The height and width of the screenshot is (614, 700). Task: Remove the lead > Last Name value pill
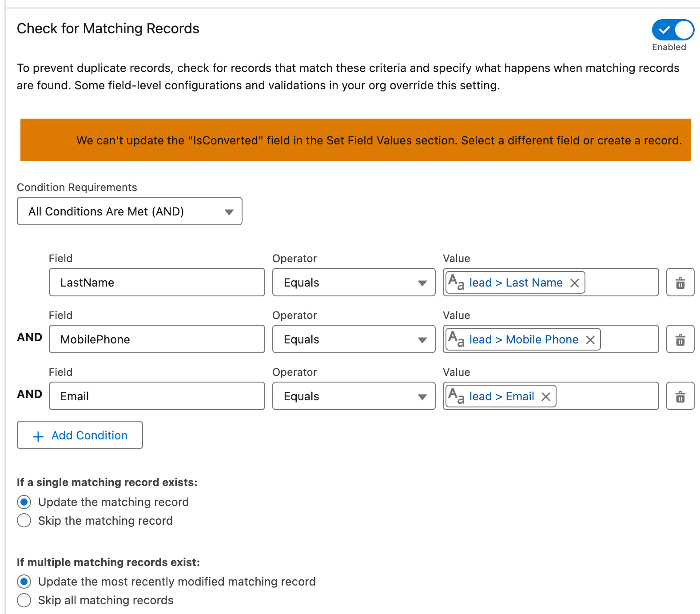point(575,283)
